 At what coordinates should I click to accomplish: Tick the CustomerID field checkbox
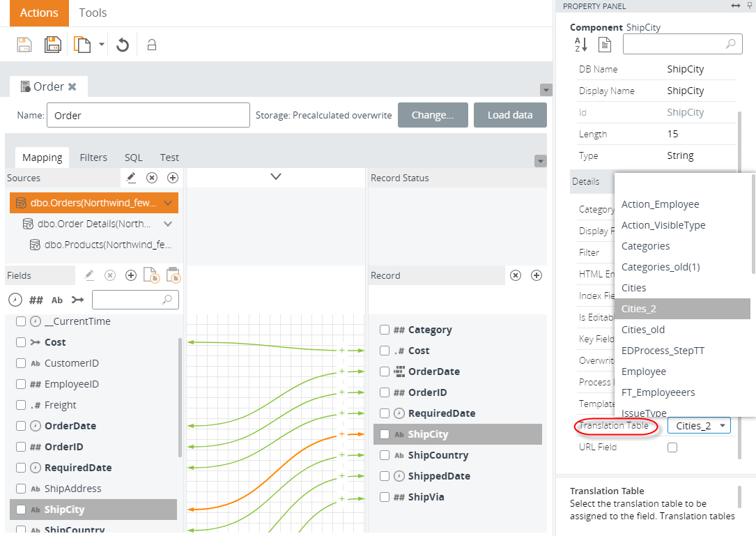(21, 363)
